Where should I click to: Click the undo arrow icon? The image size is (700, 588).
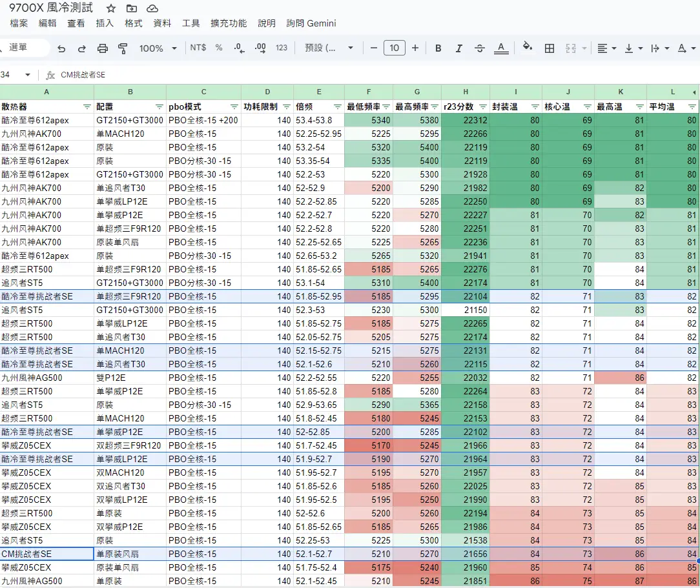(x=61, y=48)
